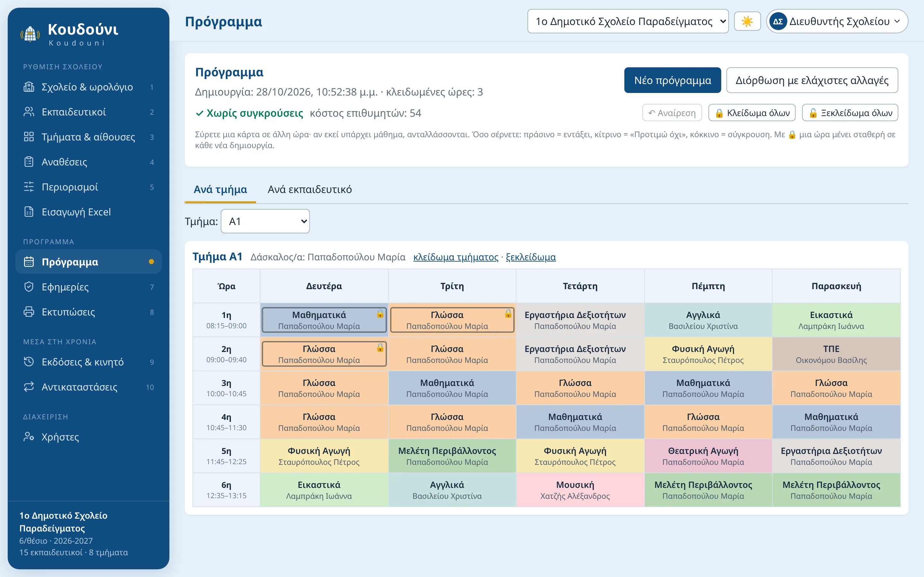Open Αναθέσεις clipboard icon
Viewport: 924px width, 577px height.
click(29, 162)
